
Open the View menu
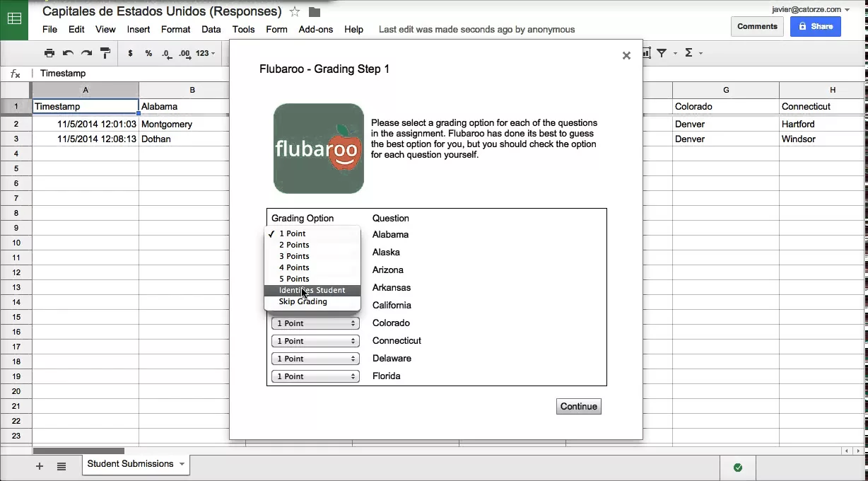tap(105, 30)
